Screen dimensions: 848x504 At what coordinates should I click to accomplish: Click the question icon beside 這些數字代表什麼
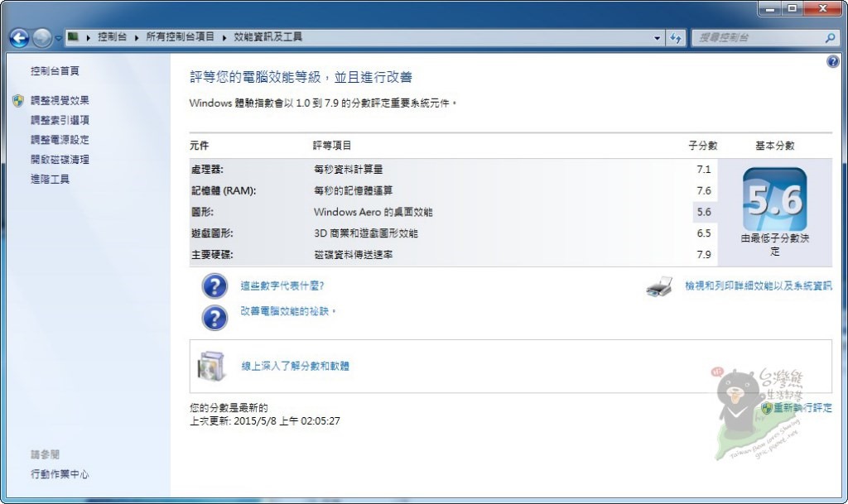click(214, 286)
